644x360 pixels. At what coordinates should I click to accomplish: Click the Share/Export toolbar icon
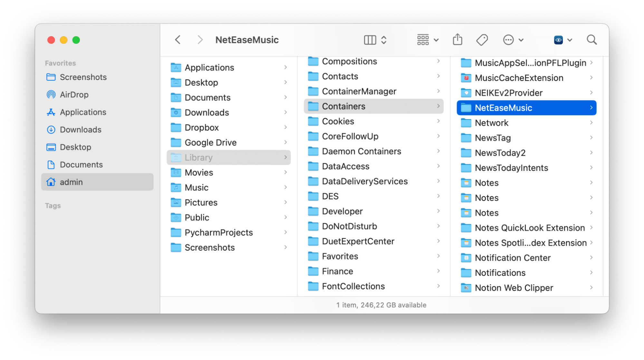(x=458, y=39)
